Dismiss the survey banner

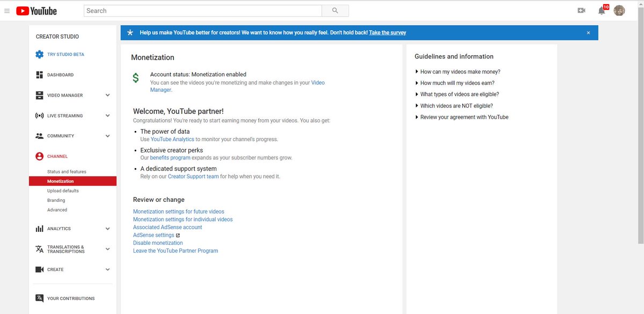point(588,33)
